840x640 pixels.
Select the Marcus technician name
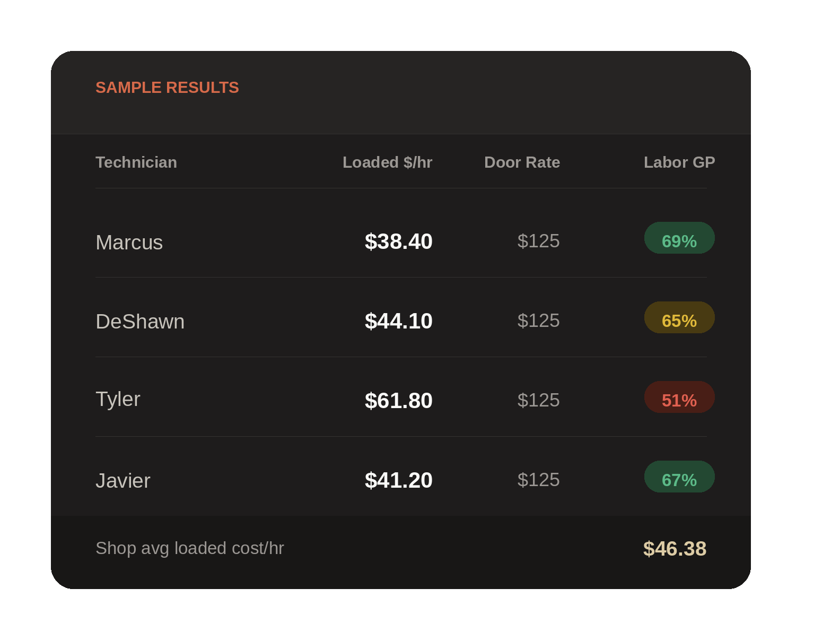pos(129,243)
